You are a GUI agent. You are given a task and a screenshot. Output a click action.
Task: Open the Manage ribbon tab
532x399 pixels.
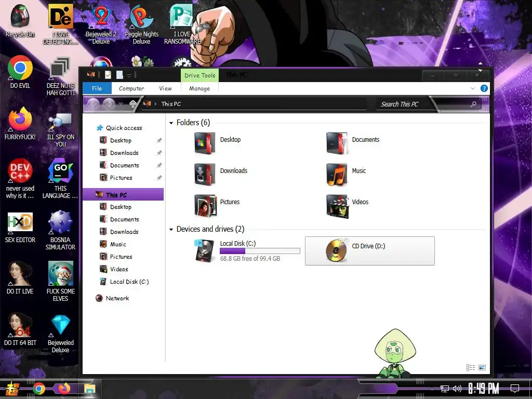tap(199, 88)
